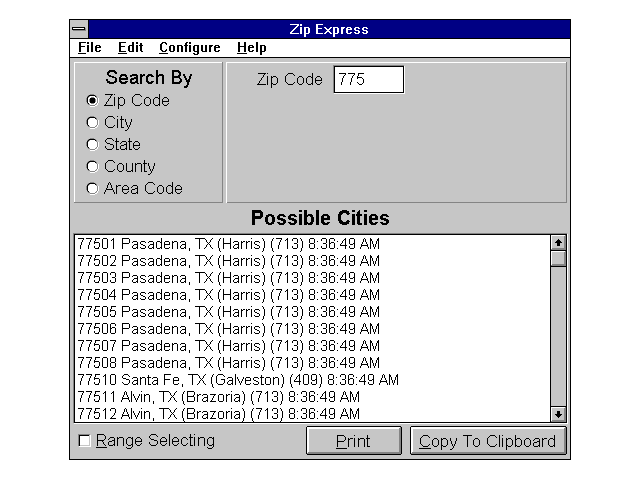This screenshot has width=640, height=480.
Task: Click the scrollbar up arrow
Action: click(558, 242)
